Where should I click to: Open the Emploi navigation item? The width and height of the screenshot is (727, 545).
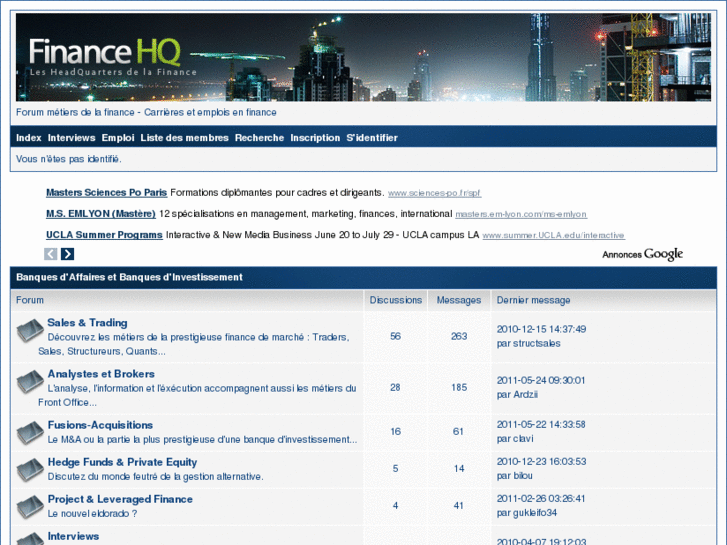click(x=118, y=138)
